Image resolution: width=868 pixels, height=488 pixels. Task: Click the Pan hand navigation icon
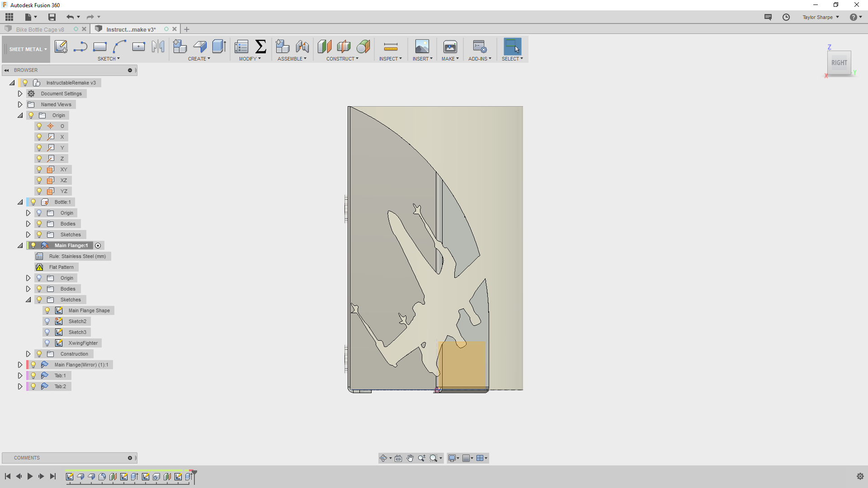[x=410, y=458]
